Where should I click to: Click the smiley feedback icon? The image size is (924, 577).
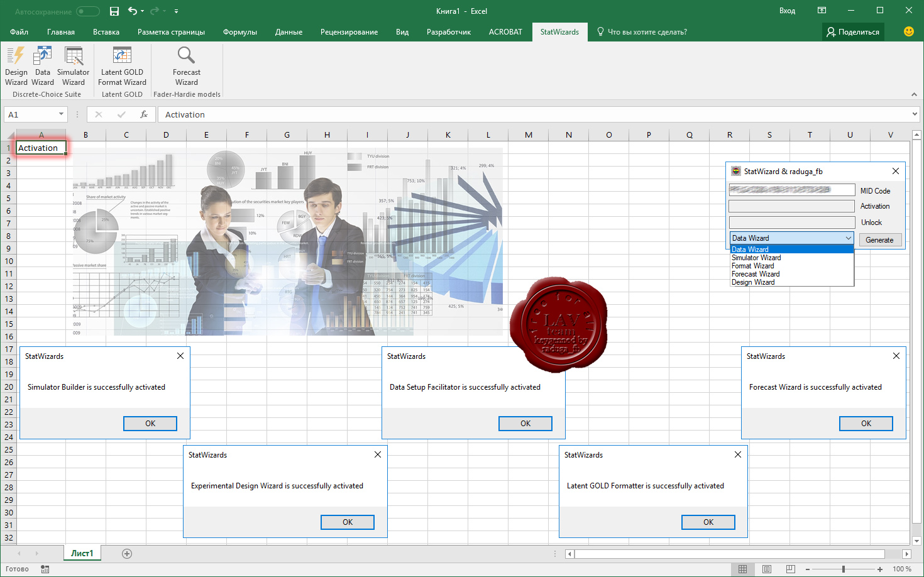(x=909, y=31)
